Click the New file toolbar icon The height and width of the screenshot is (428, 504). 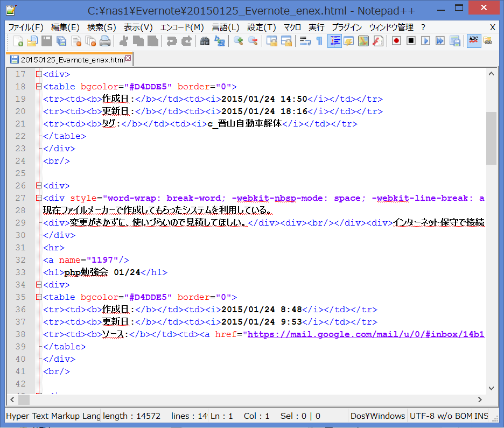pyautogui.click(x=18, y=41)
